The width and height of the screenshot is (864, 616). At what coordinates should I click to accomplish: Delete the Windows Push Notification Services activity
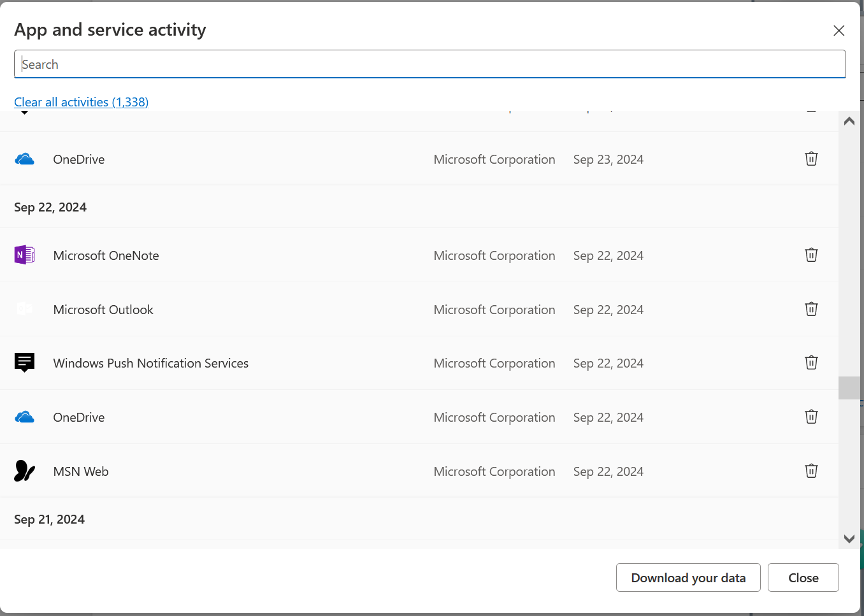(811, 362)
